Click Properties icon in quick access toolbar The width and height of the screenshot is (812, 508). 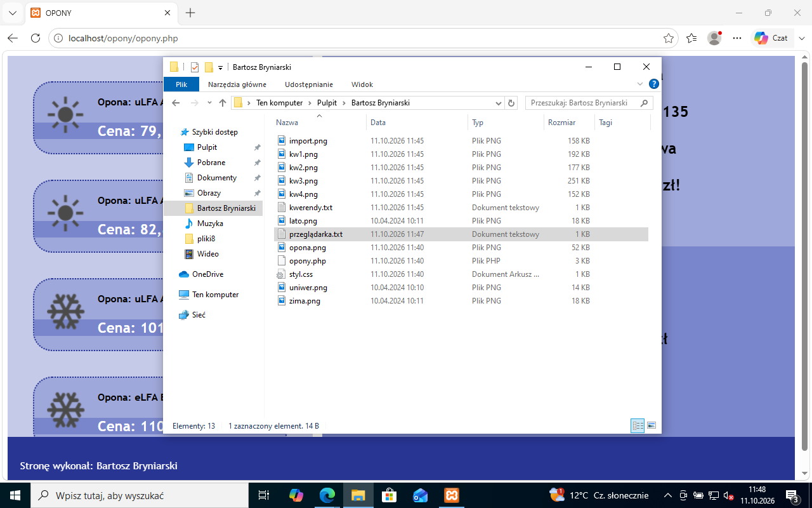(194, 67)
